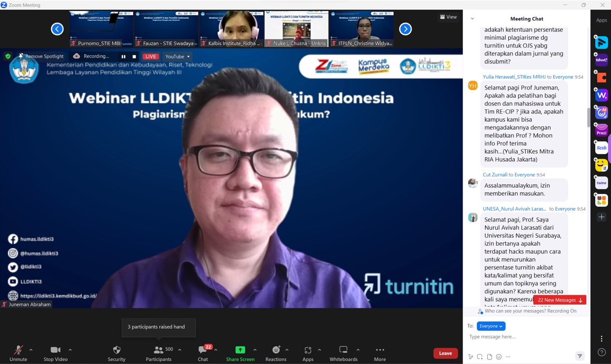Open the View layout menu

coord(448,17)
